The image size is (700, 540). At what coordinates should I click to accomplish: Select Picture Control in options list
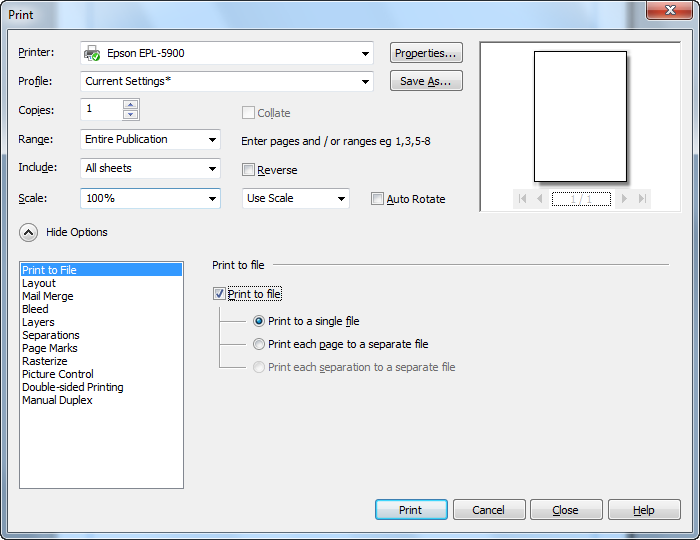click(101, 374)
